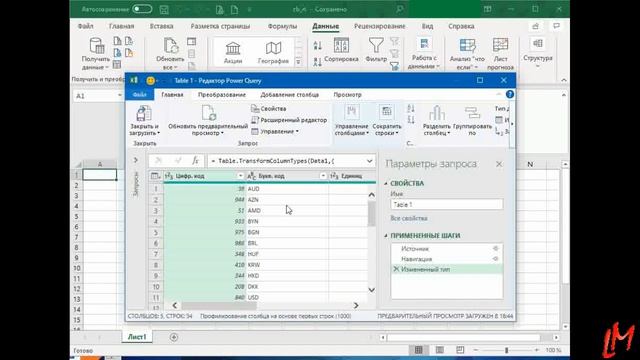Open Расширенный редактор (Advanced Editor)
Viewport: 640px width, 360px height.
[289, 120]
